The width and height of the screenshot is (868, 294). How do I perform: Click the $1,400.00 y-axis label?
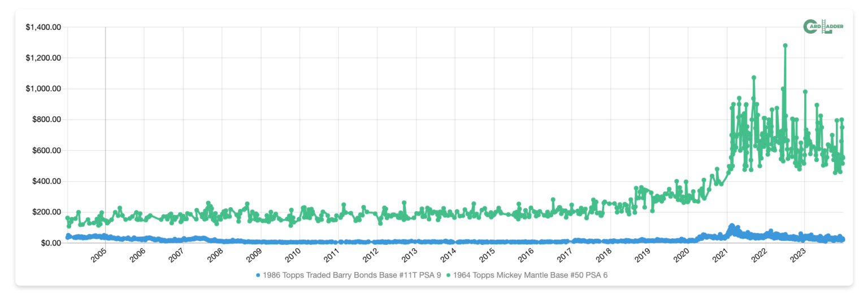tap(43, 27)
